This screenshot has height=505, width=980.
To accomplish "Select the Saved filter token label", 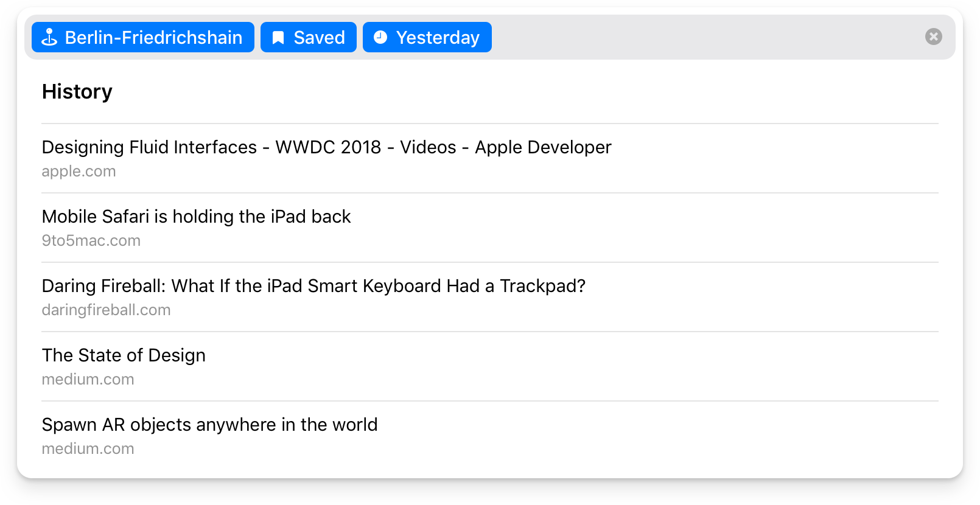I will (319, 38).
